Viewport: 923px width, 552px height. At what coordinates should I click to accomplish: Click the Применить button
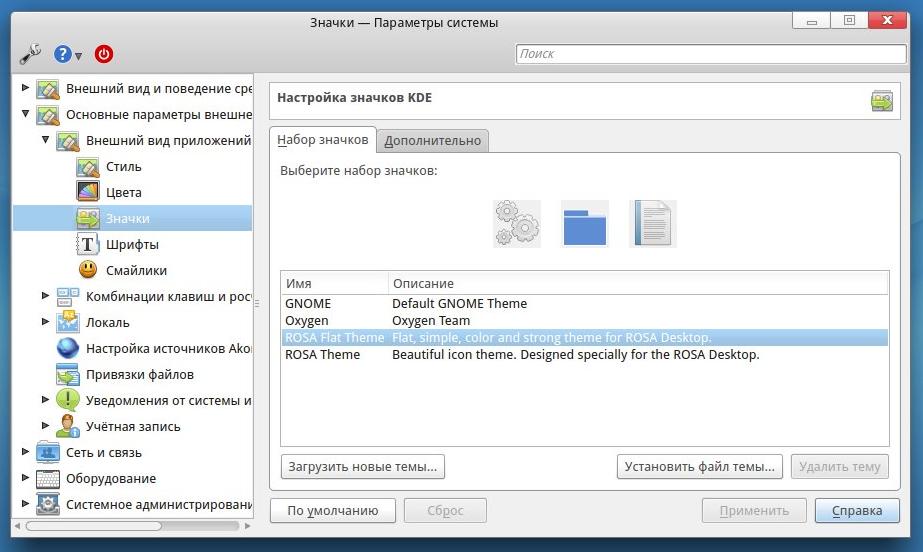point(754,511)
